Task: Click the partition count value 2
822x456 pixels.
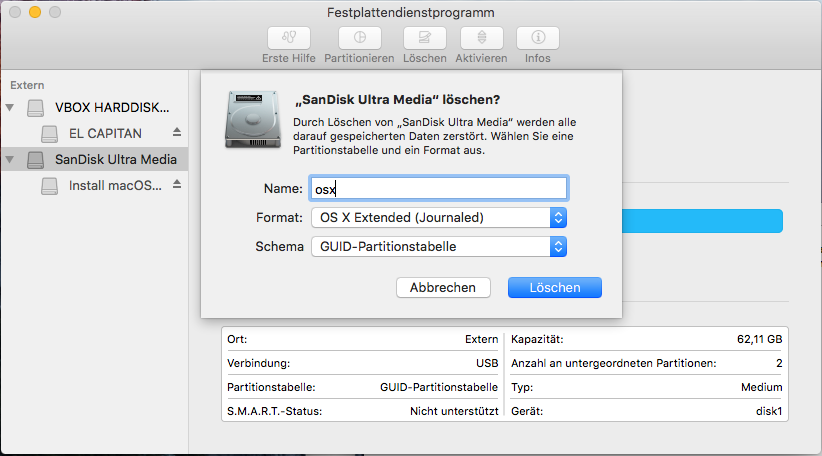Action: coord(779,363)
